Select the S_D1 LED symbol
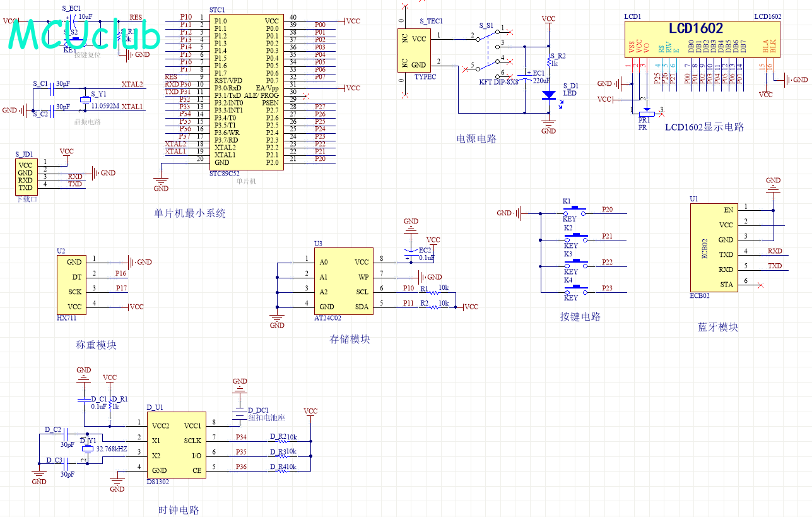Image resolution: width=812 pixels, height=517 pixels. (x=549, y=95)
